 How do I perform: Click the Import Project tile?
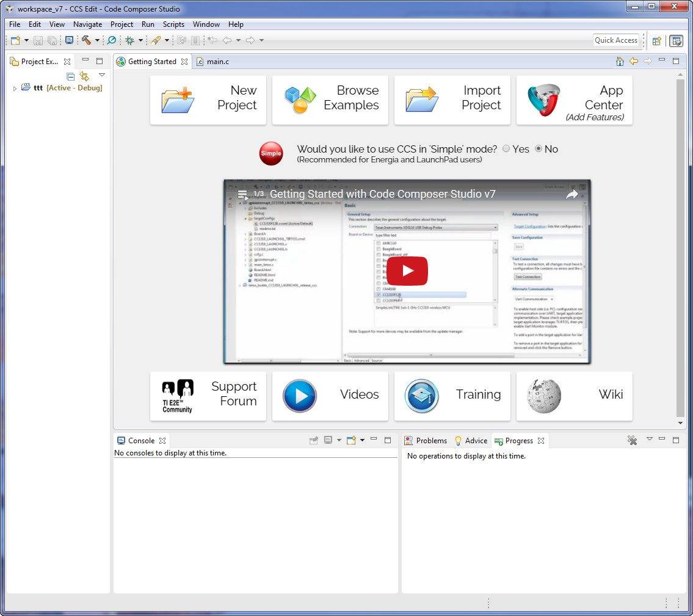click(452, 100)
